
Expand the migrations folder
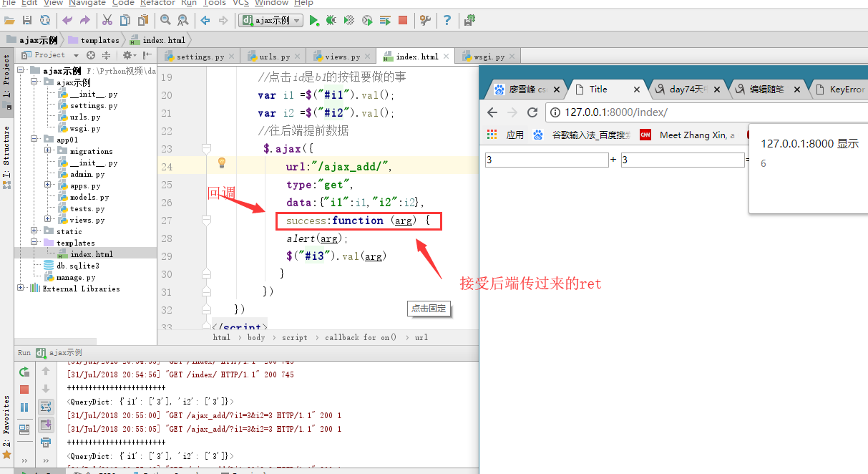pyautogui.click(x=48, y=151)
